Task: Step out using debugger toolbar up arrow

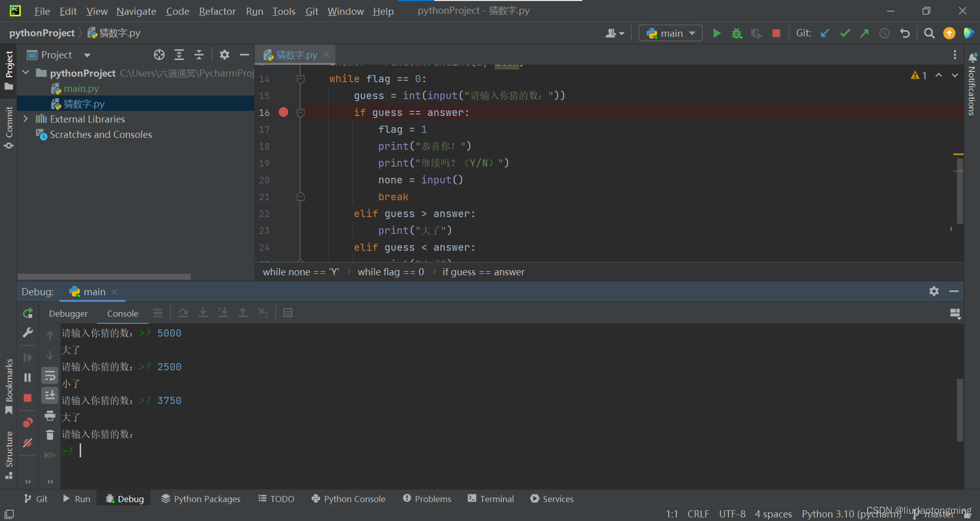Action: [243, 313]
